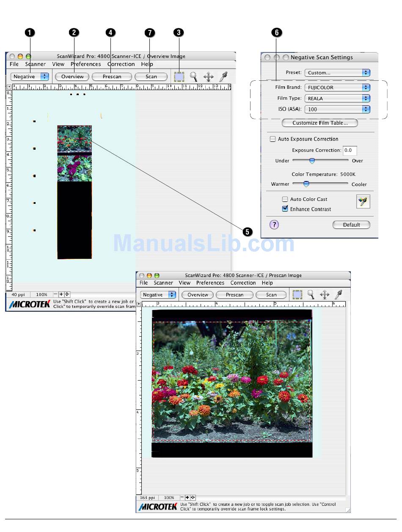The height and width of the screenshot is (532, 402).
Task: Click the eyedropper tool in Prescan window
Action: [x=339, y=295]
